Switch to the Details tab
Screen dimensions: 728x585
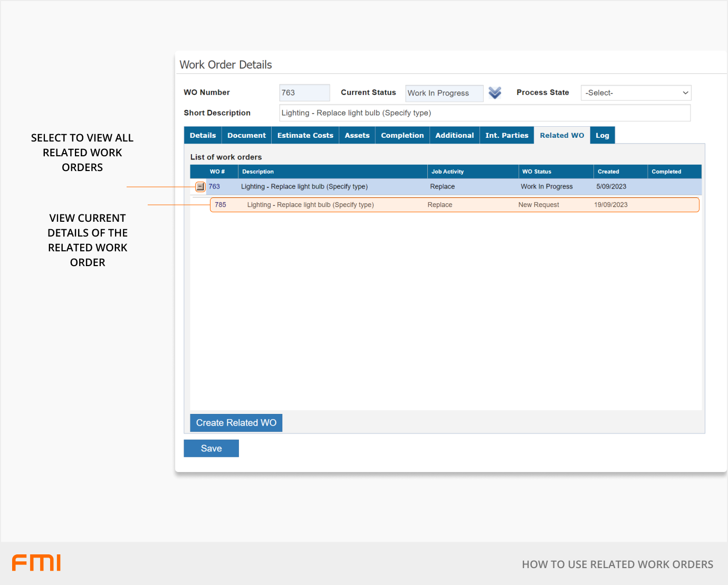(203, 136)
